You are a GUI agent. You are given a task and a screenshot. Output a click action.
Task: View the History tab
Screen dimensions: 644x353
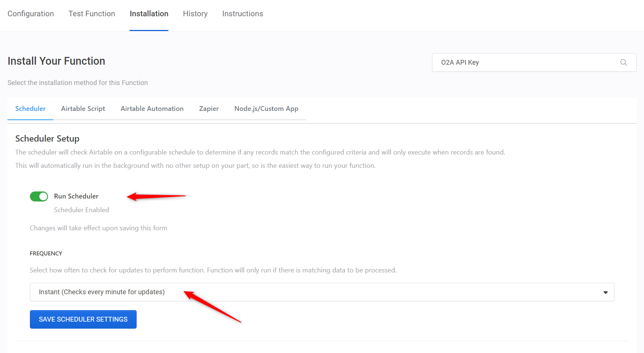(195, 14)
